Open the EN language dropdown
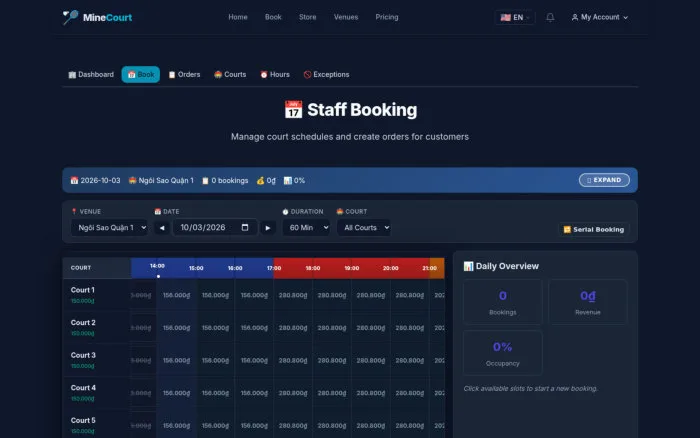This screenshot has height=438, width=700. pyautogui.click(x=515, y=17)
